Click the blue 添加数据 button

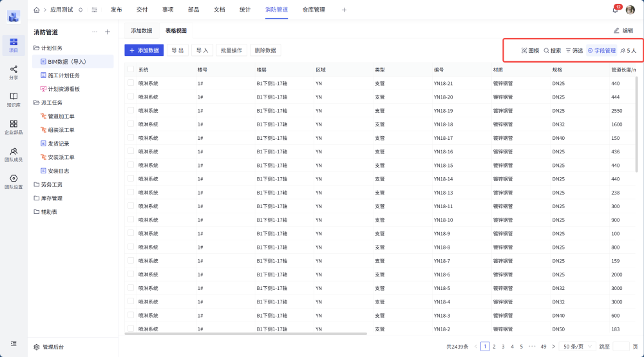144,50
